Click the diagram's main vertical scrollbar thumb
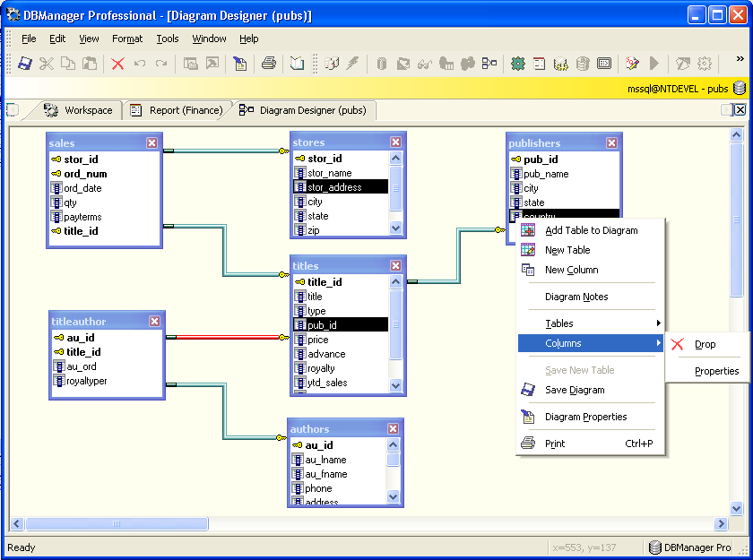 click(736, 220)
